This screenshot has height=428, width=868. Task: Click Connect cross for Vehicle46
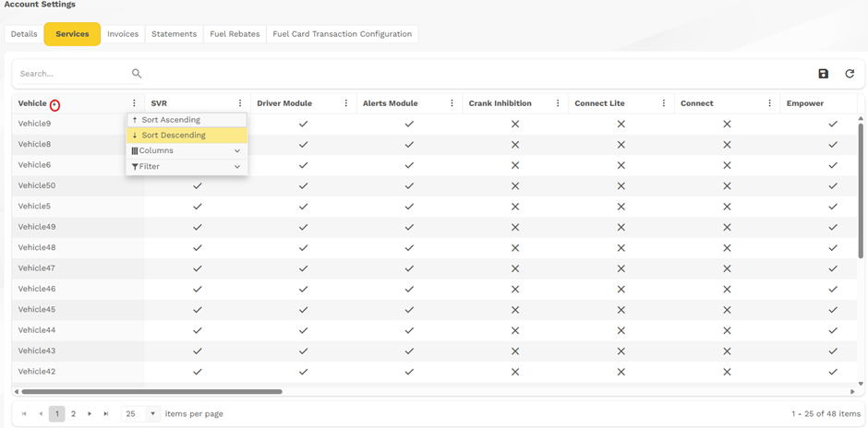pos(728,289)
